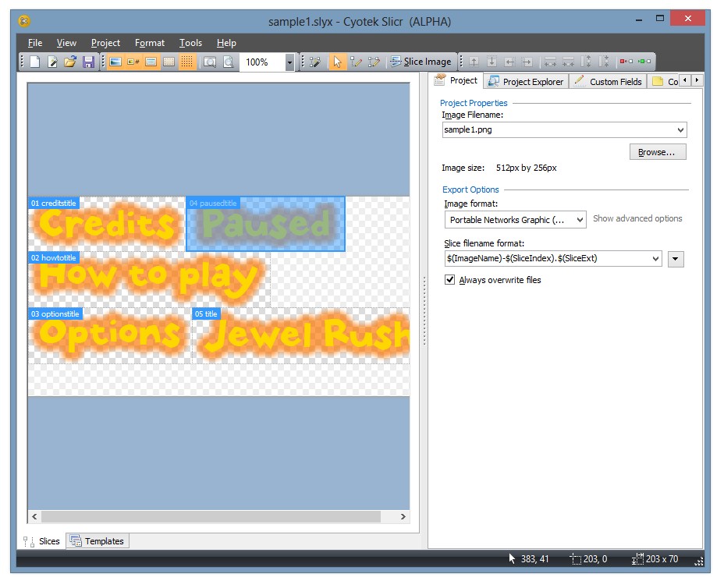Click the horizontal scrollbar left arrow
The width and height of the screenshot is (724, 588).
click(34, 517)
